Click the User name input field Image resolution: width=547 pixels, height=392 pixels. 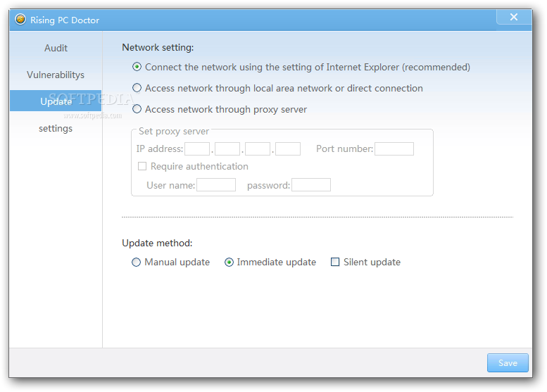[x=216, y=185]
